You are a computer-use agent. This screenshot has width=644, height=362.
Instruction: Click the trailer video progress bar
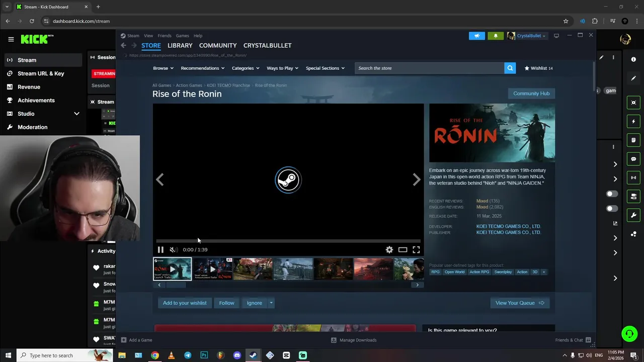(x=288, y=241)
